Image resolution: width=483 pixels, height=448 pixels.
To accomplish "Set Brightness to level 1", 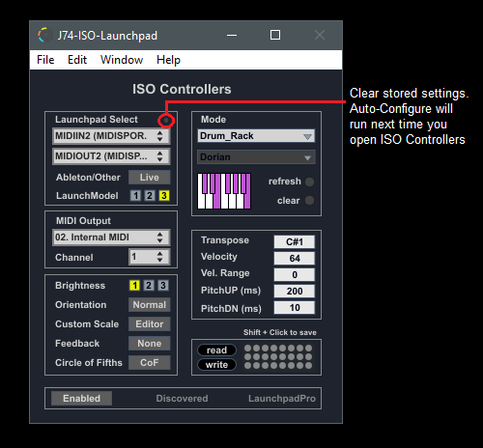I will coord(134,285).
